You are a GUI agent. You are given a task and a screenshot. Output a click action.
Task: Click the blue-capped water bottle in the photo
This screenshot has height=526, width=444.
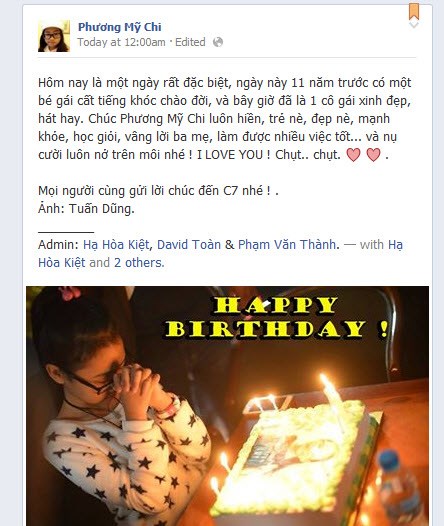tap(400, 488)
